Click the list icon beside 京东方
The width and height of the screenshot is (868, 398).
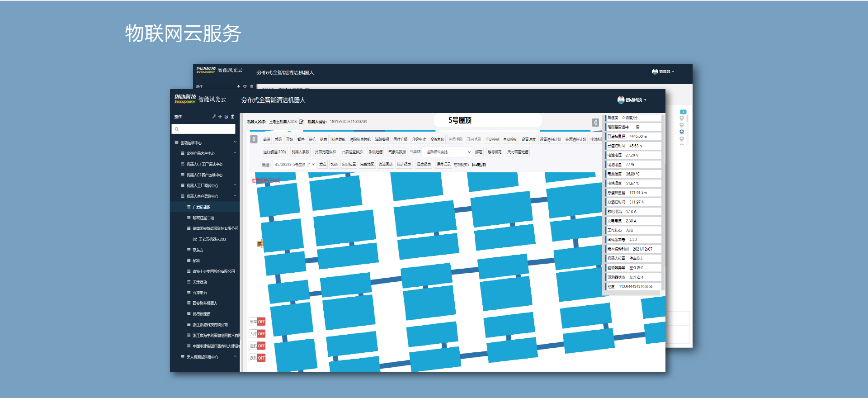189,250
